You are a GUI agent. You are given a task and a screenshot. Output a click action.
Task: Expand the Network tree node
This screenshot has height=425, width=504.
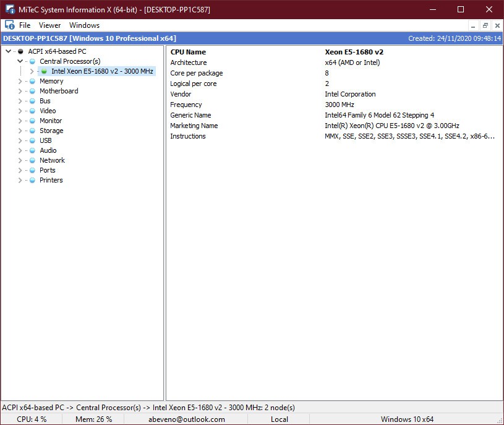coord(20,160)
